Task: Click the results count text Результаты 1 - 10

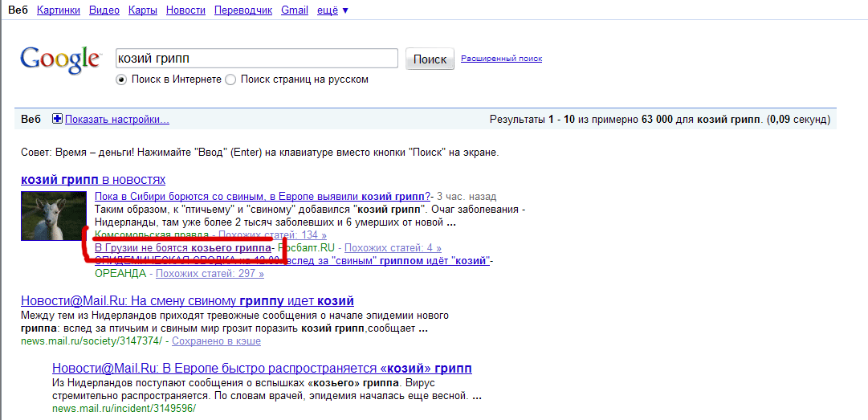Action: (x=532, y=119)
